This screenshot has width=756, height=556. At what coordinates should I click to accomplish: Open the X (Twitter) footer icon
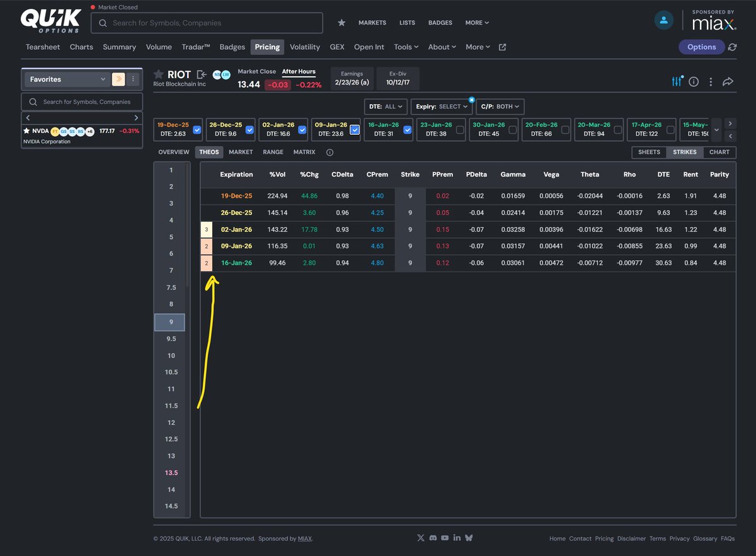click(x=421, y=538)
